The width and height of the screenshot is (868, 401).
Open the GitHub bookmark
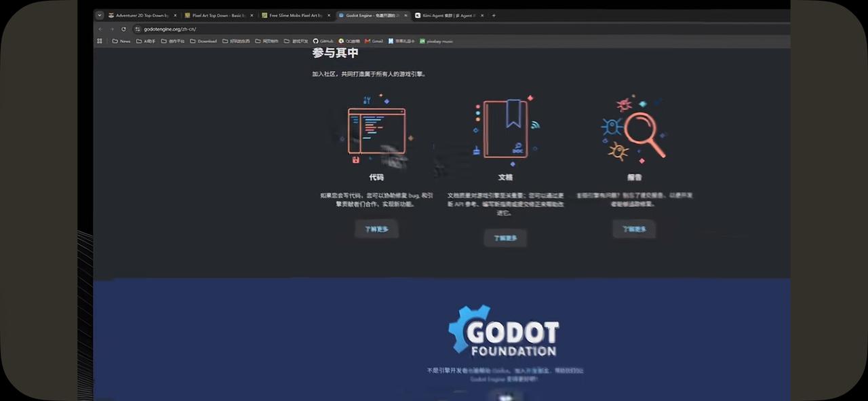(323, 41)
